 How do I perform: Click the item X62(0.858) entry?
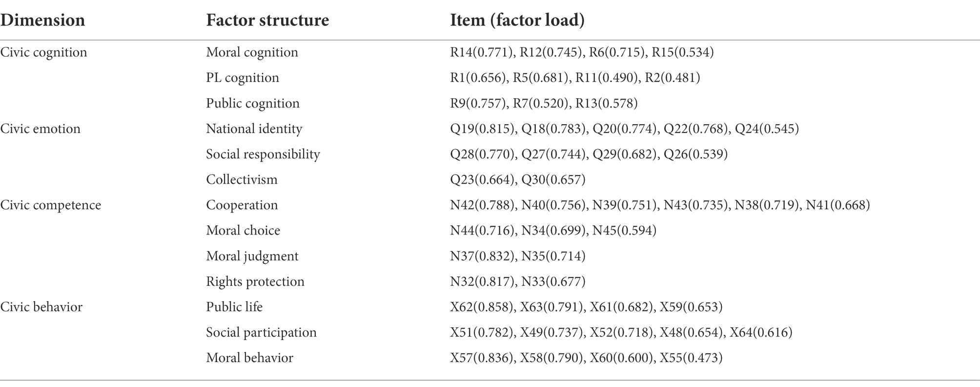482,307
